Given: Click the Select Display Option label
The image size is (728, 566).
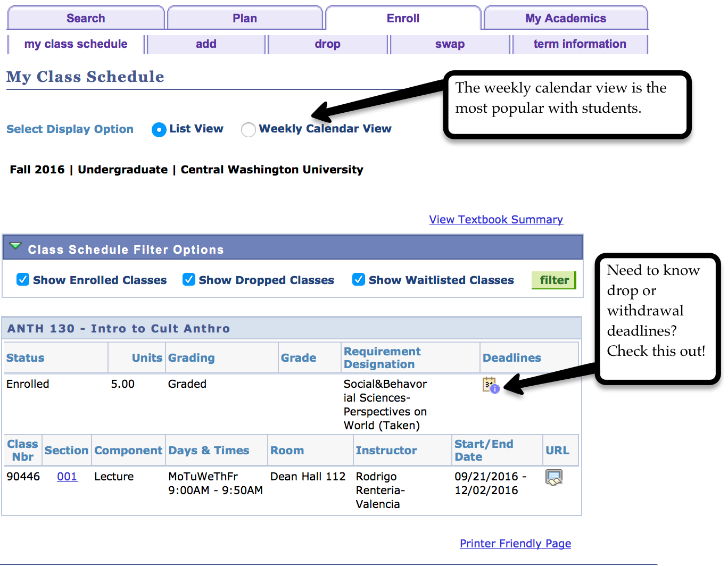Looking at the screenshot, I should point(70,129).
